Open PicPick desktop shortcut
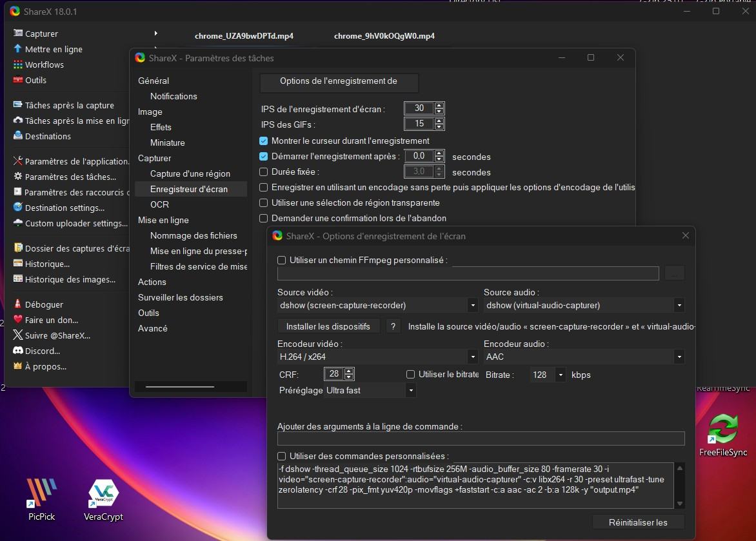 click(x=41, y=500)
